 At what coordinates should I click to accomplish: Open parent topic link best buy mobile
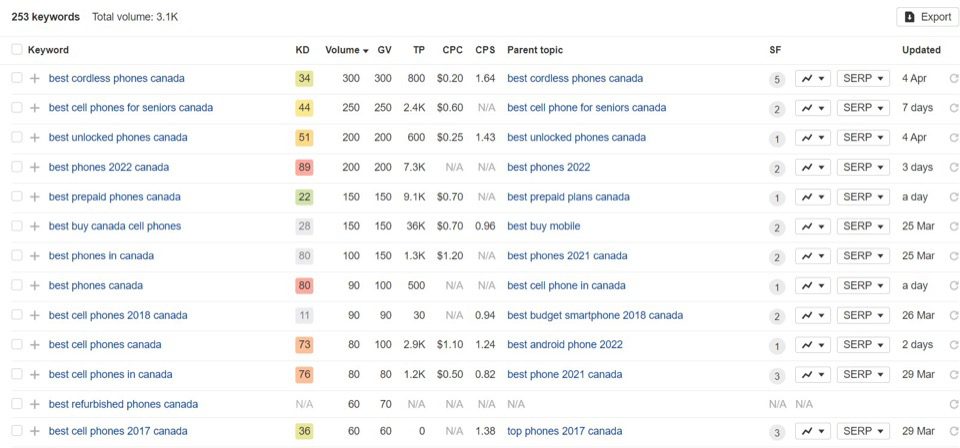click(543, 226)
